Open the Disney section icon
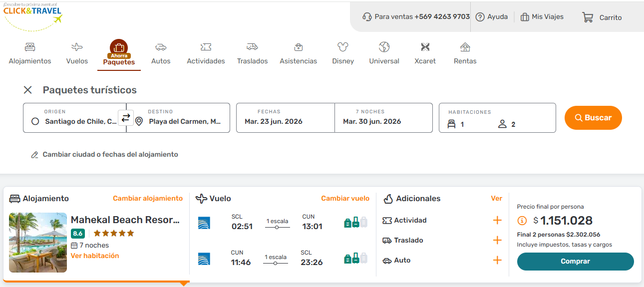Viewport: 644px width, 287px height. coord(342,47)
